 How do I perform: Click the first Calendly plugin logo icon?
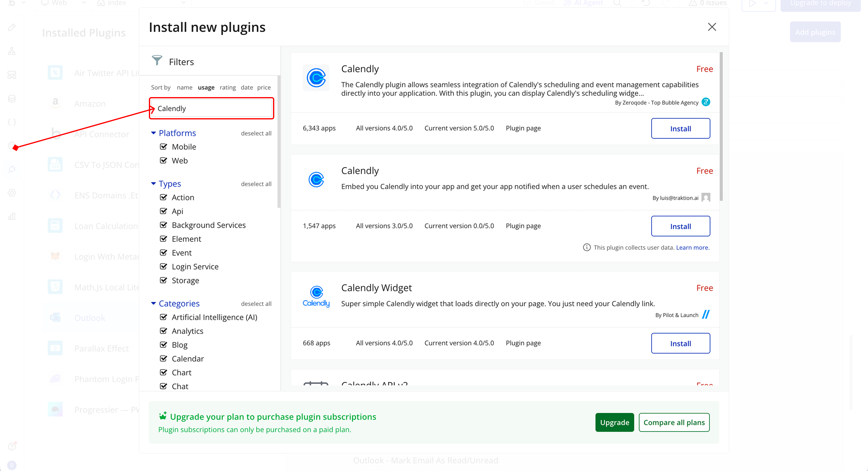click(x=316, y=78)
